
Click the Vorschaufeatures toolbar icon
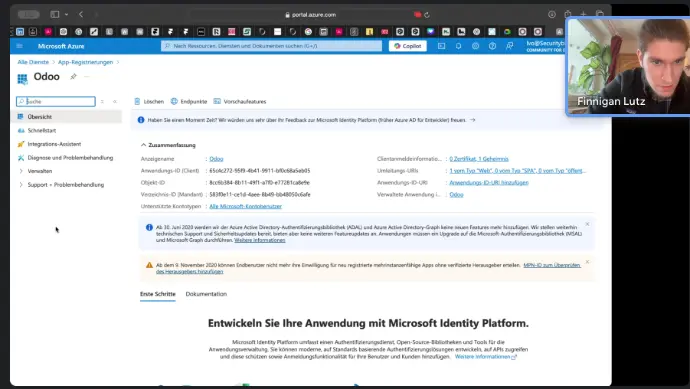217,101
